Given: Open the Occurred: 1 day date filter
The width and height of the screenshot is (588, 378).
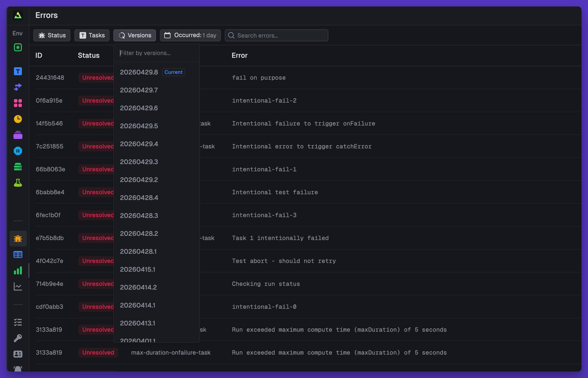Looking at the screenshot, I should [190, 35].
